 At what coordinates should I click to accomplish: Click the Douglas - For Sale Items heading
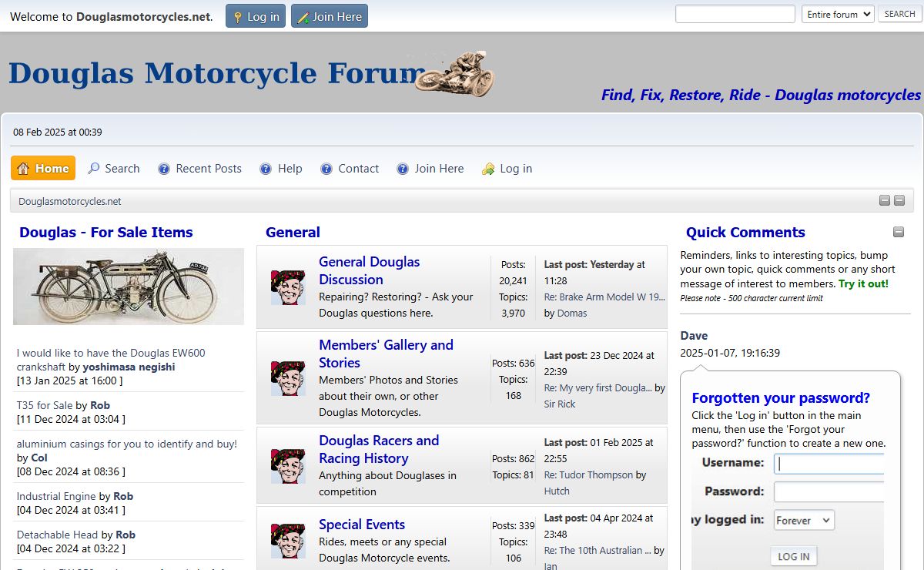point(106,232)
